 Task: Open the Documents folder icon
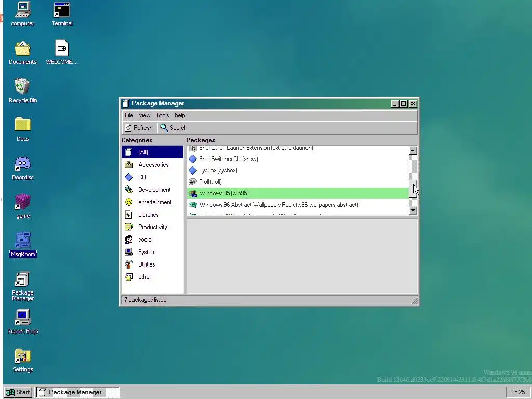click(x=23, y=52)
